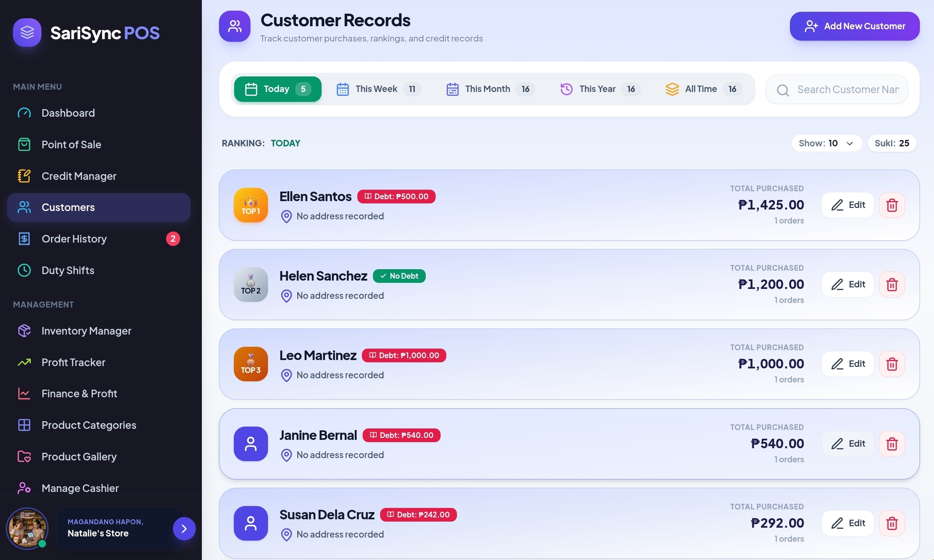Image resolution: width=934 pixels, height=560 pixels.
Task: Open Finance & Profit
Action: tap(98, 393)
